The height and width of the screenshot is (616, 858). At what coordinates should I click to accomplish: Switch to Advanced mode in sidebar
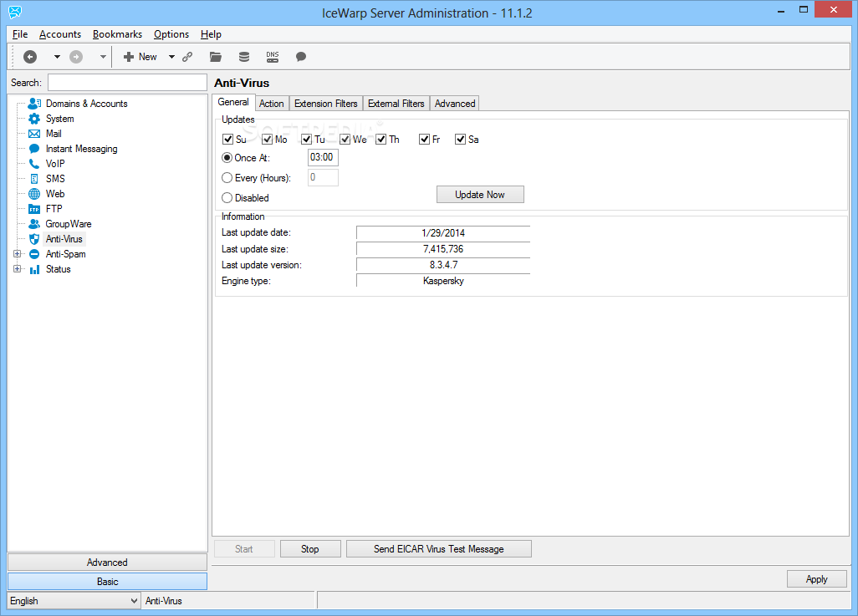click(x=107, y=563)
